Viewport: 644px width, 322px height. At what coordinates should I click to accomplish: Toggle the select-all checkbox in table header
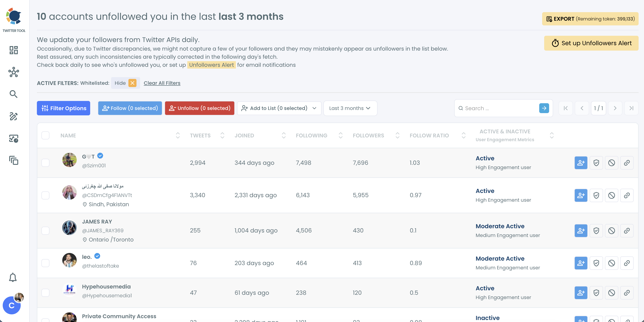[45, 135]
